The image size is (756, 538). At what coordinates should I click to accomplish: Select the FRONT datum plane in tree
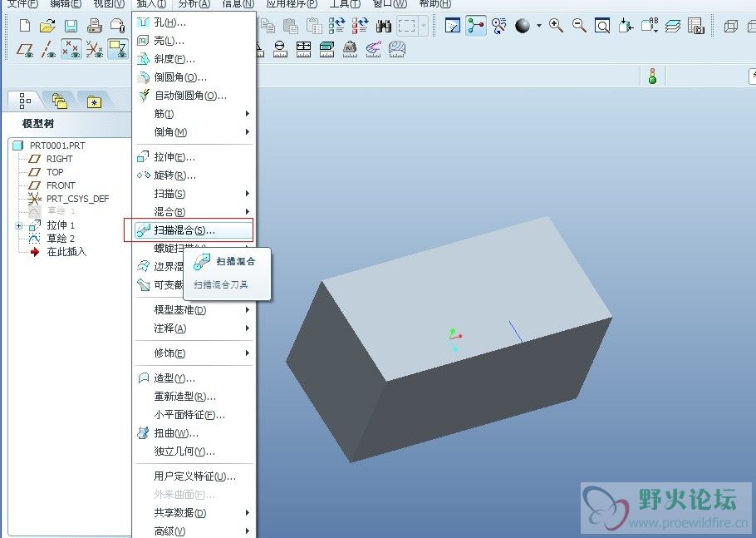point(61,185)
